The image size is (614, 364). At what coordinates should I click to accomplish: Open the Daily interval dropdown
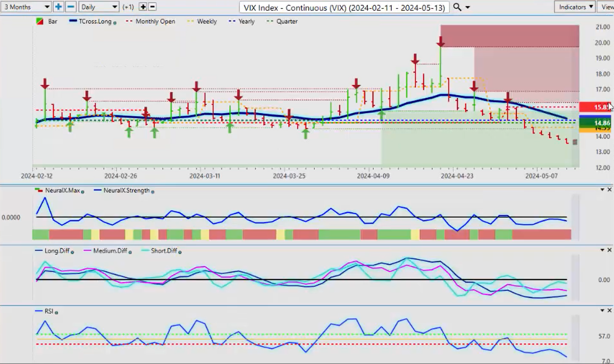[99, 7]
